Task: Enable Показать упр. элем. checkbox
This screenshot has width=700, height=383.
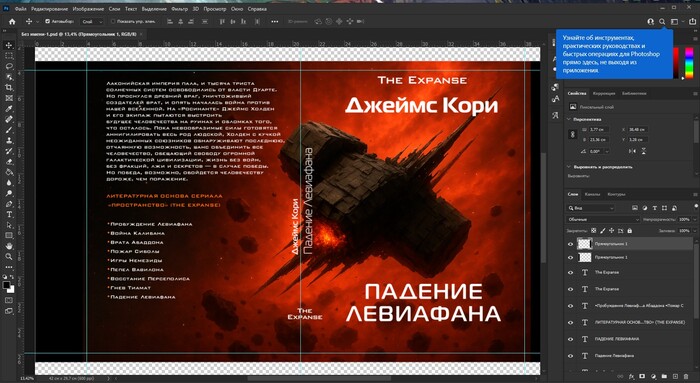Action: (x=112, y=21)
